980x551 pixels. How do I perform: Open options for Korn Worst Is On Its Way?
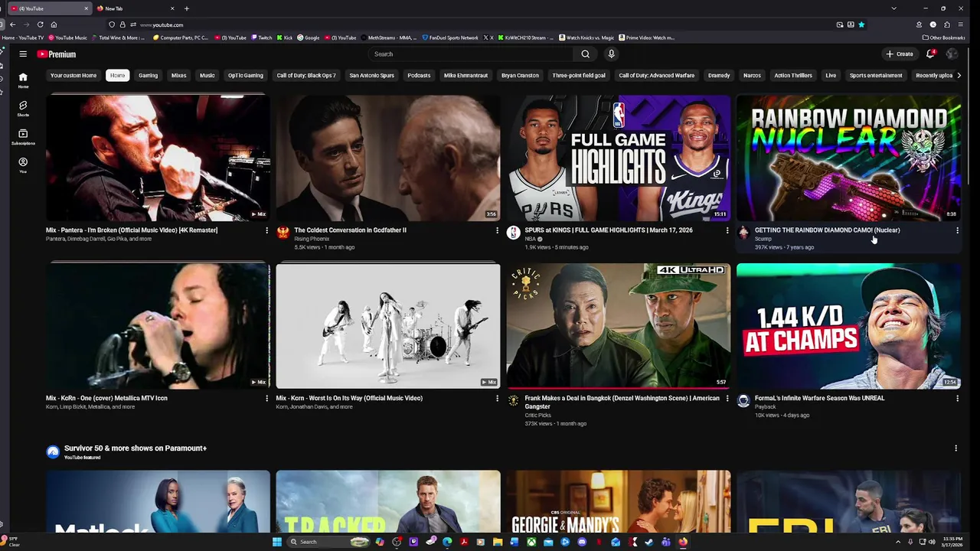click(497, 398)
